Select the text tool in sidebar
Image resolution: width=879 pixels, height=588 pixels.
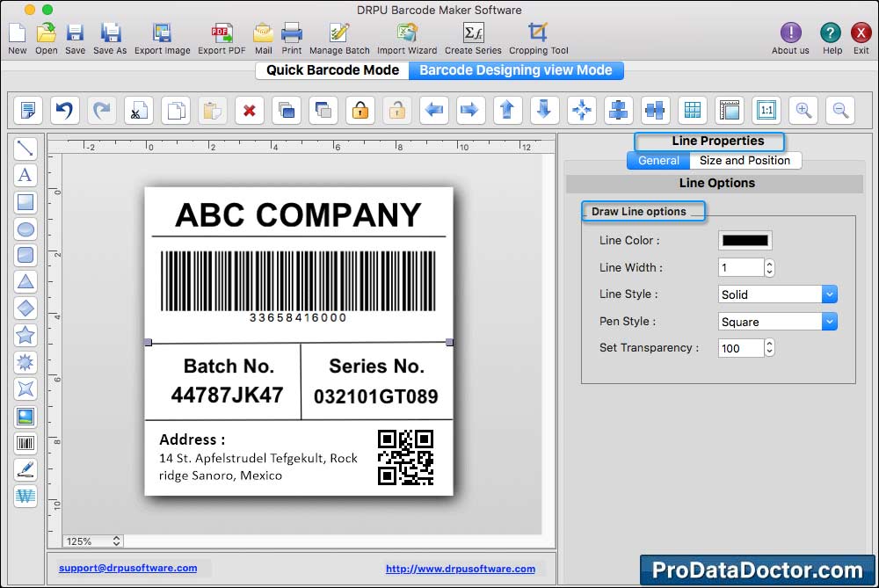[25, 175]
